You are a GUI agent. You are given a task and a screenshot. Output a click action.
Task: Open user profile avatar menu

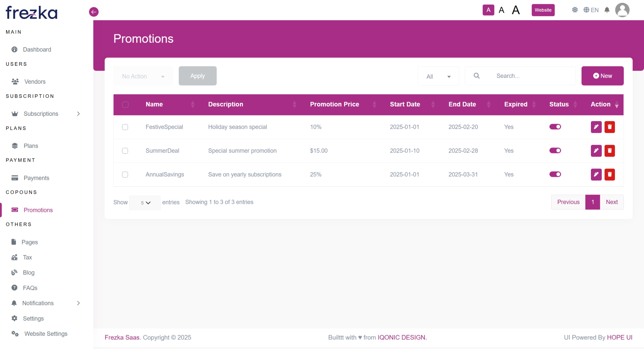(622, 10)
